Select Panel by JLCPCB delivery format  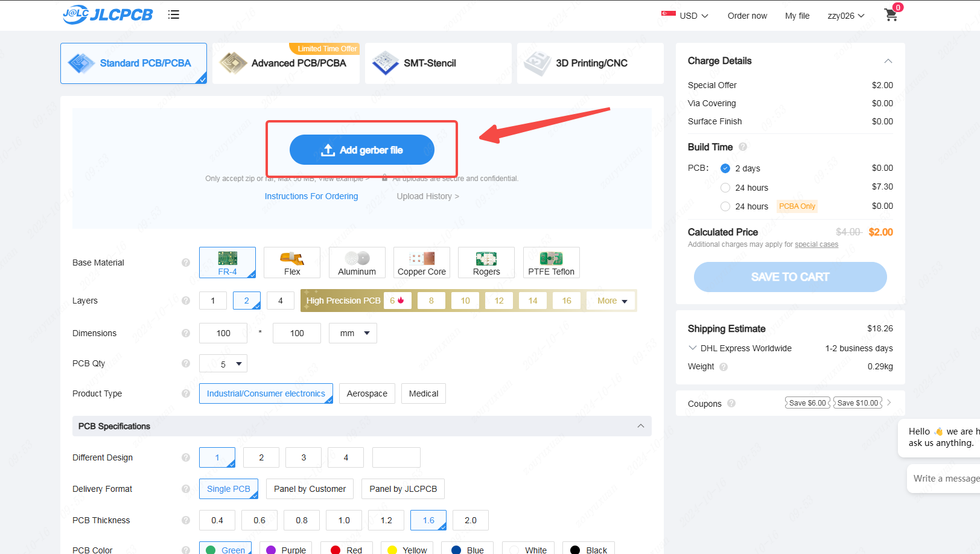[403, 489]
